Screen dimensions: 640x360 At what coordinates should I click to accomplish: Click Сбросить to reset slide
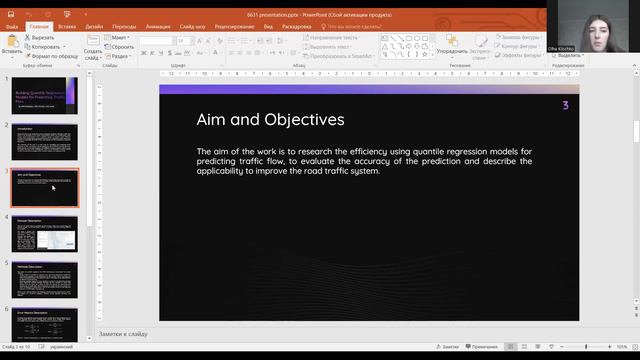[119, 47]
